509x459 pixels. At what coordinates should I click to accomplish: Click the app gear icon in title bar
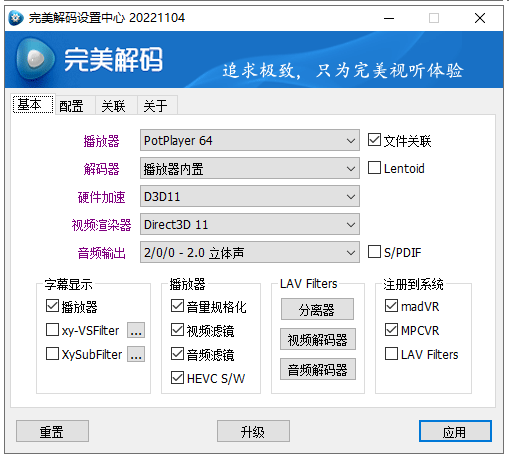click(16, 18)
